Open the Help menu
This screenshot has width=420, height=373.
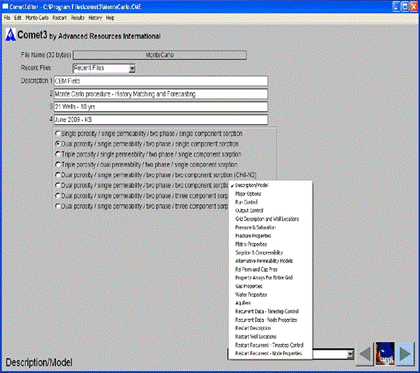coord(110,18)
